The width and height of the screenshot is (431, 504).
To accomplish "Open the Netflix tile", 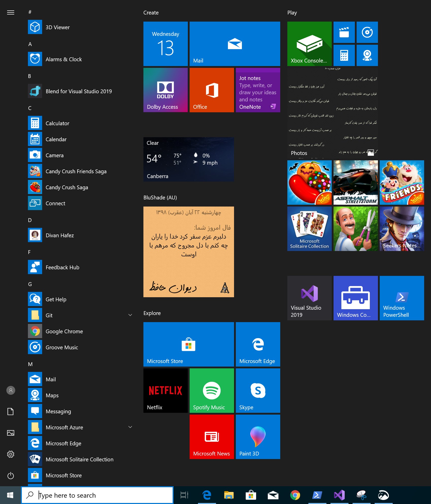I will 165,390.
